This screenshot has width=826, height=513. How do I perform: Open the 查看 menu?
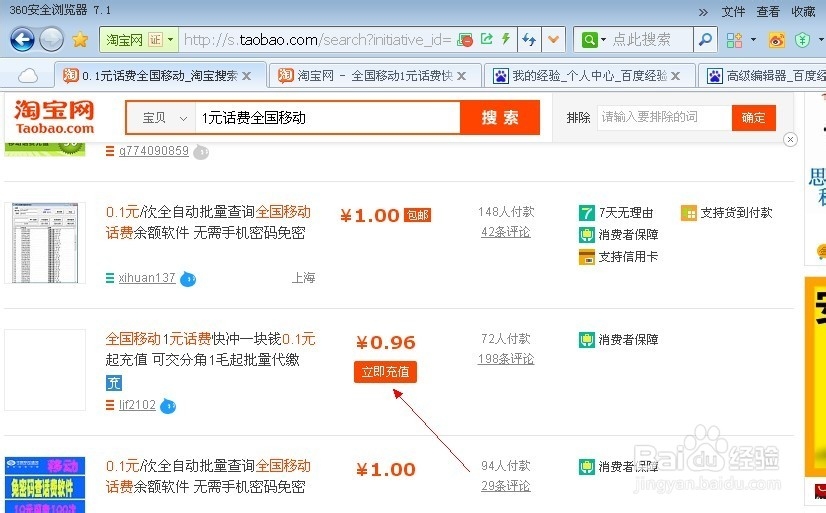click(x=768, y=12)
